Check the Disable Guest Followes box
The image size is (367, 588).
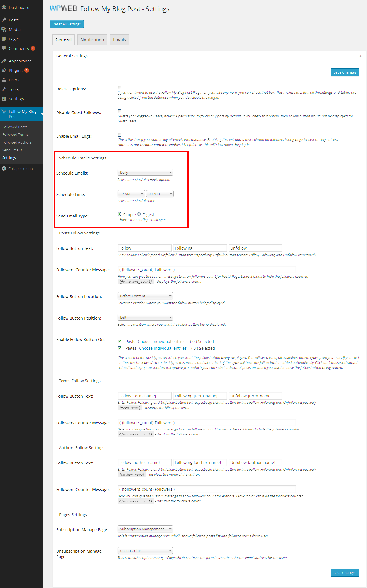coord(119,111)
